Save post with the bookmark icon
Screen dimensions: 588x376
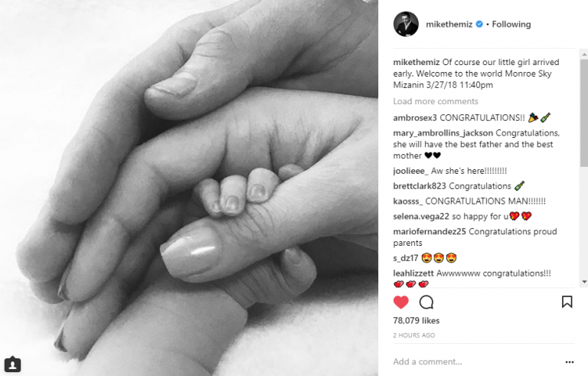(567, 302)
